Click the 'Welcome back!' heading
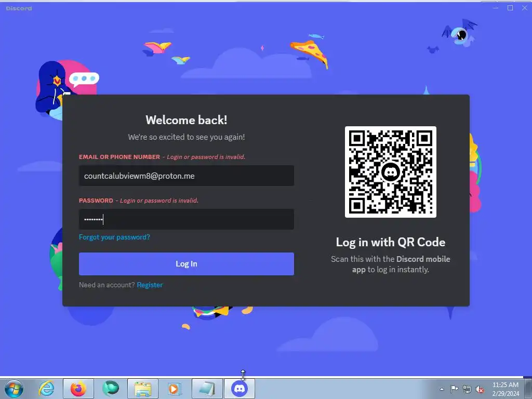 click(x=187, y=120)
